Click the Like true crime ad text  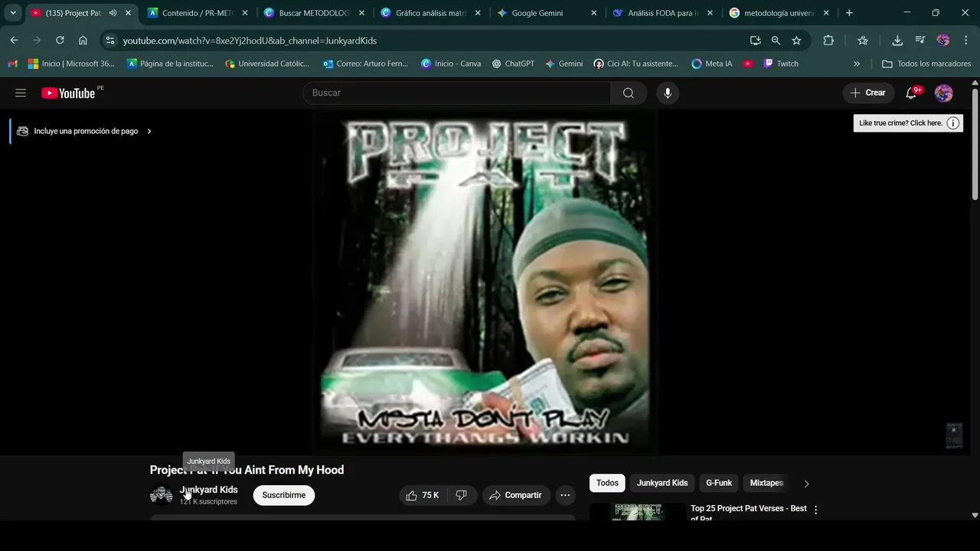click(900, 123)
